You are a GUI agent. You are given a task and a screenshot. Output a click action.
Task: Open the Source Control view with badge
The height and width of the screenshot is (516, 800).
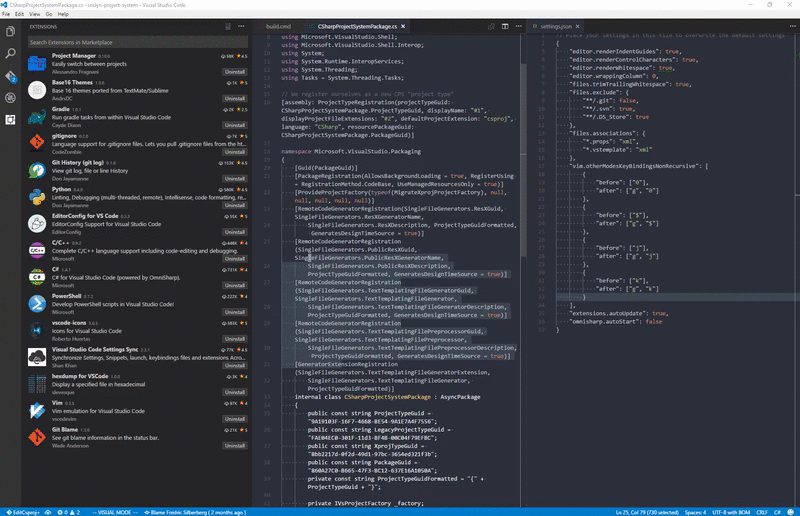pyautogui.click(x=11, y=76)
